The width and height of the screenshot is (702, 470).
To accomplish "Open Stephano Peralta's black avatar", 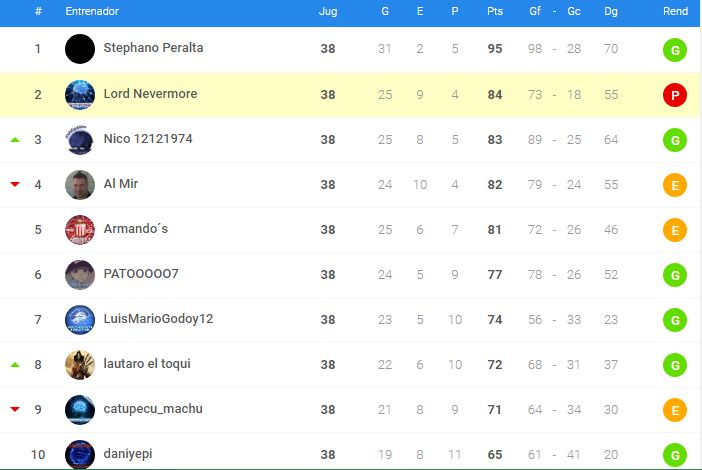I will click(x=80, y=49).
